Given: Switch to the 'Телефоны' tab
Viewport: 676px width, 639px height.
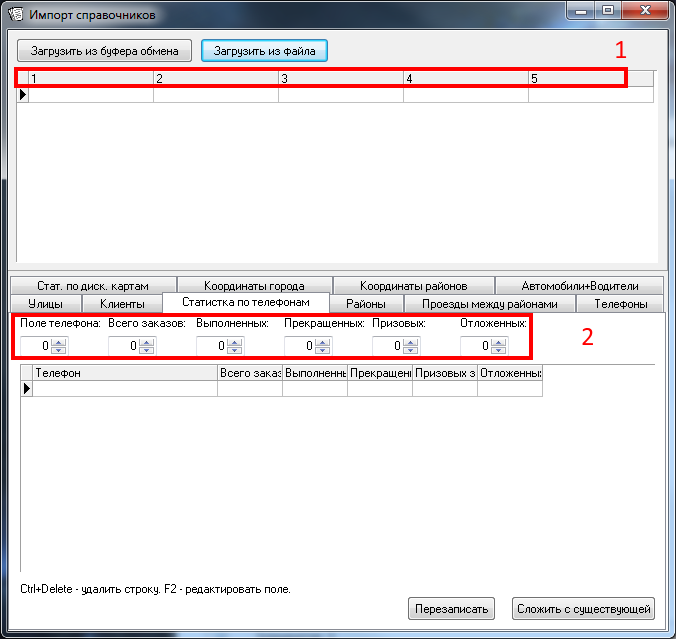Looking at the screenshot, I should tap(620, 303).
